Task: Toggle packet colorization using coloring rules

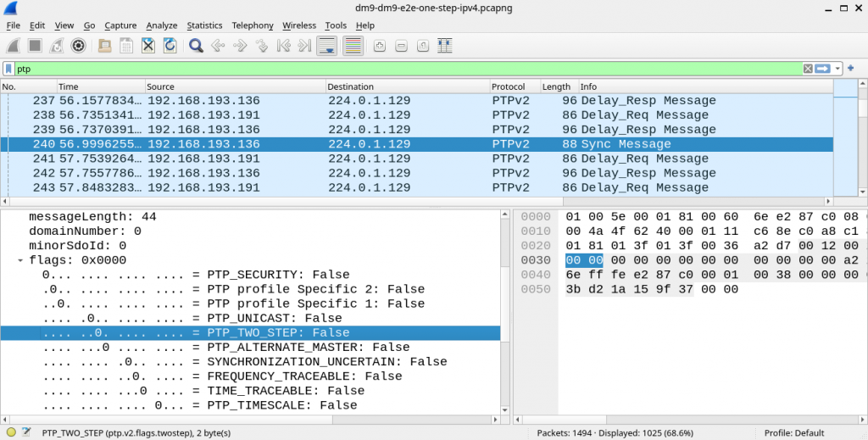Action: tap(353, 46)
